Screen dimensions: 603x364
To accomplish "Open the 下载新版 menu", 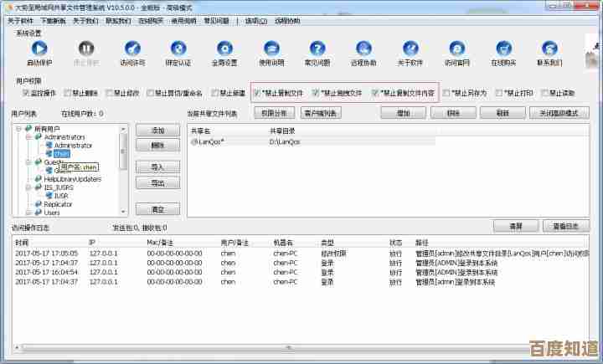I will (x=53, y=20).
